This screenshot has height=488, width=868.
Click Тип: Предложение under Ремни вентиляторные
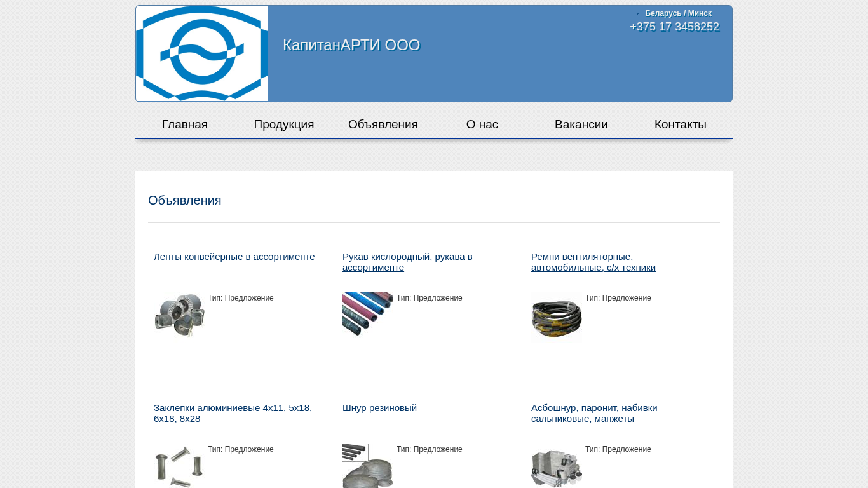[x=618, y=298]
